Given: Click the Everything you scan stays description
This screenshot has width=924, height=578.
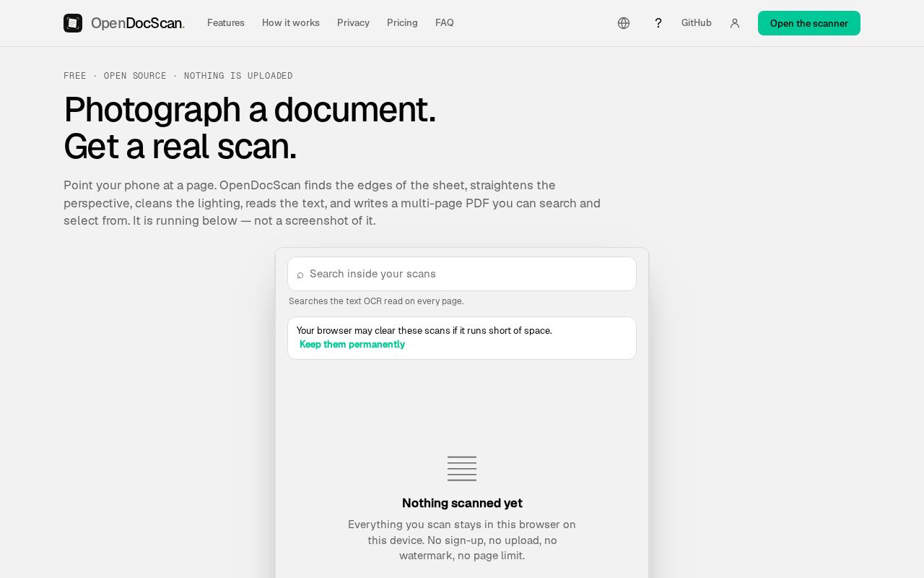Looking at the screenshot, I should point(462,540).
